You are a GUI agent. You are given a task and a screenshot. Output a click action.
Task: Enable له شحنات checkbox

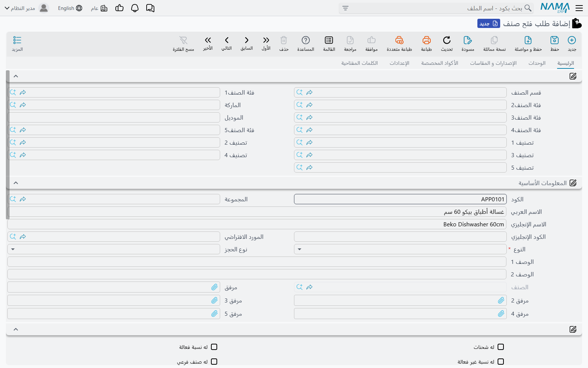[501, 347]
